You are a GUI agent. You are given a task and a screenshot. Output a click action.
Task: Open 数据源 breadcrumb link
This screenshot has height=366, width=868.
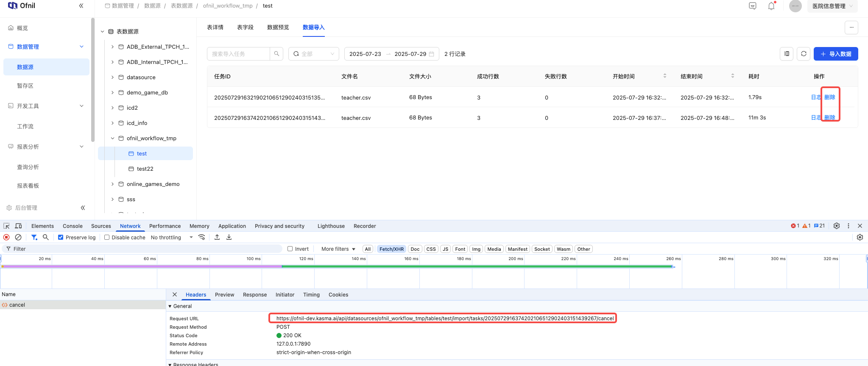point(152,6)
